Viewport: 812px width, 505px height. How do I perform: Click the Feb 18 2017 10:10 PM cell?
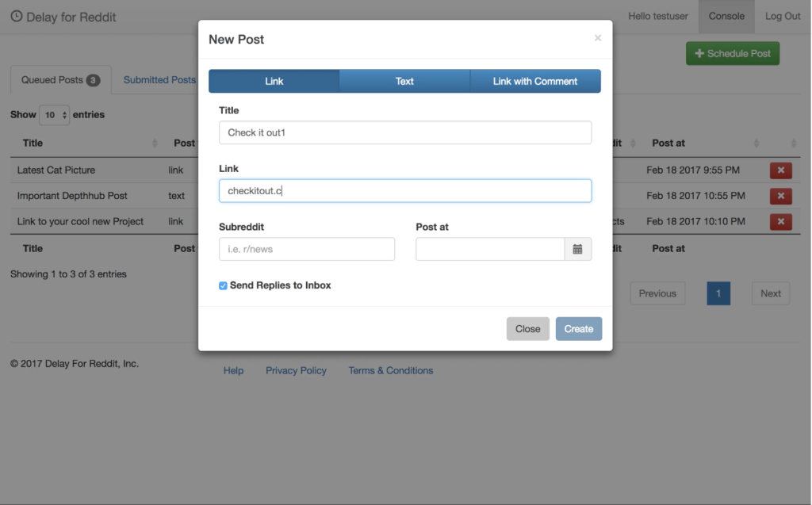point(695,222)
